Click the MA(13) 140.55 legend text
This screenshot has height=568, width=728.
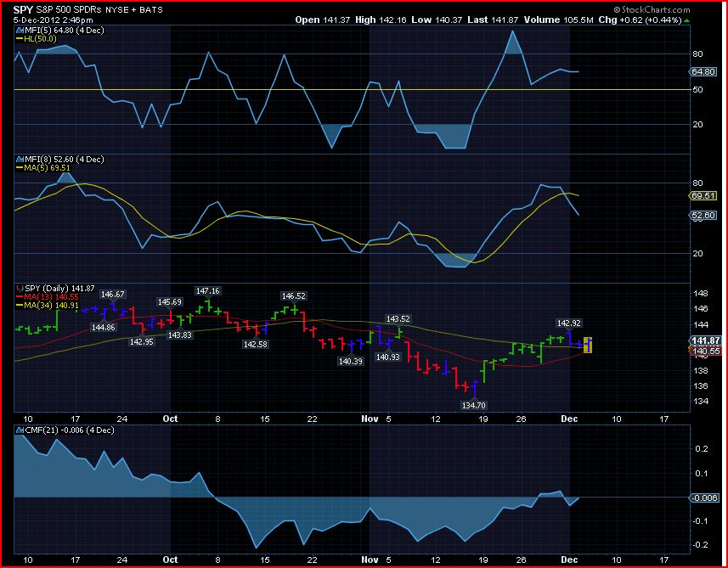tap(51, 297)
